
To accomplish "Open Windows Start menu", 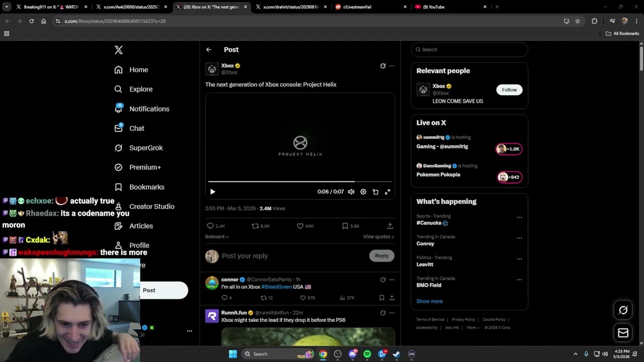I will [x=233, y=354].
